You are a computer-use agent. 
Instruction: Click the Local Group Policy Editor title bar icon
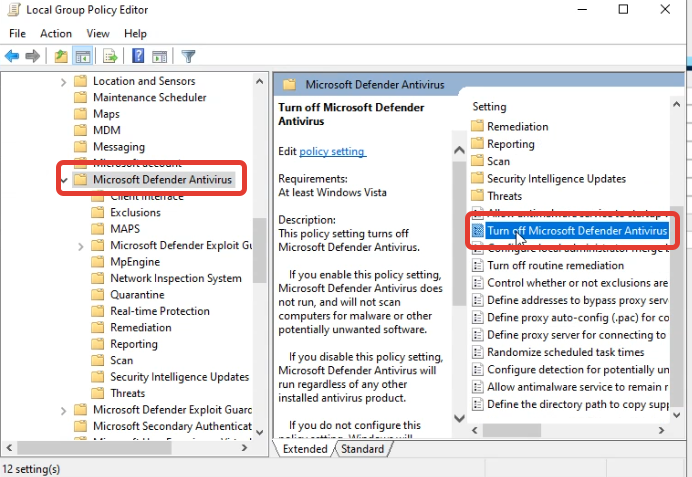(15, 10)
